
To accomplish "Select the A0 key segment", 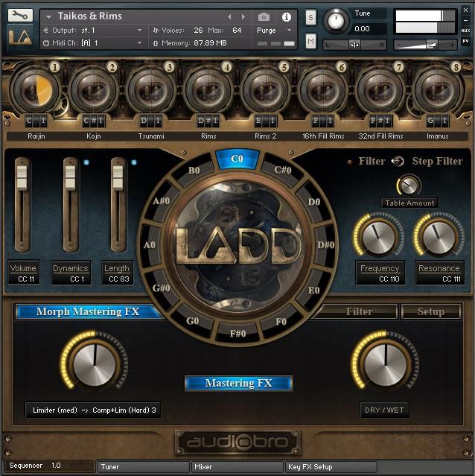I will tap(150, 244).
